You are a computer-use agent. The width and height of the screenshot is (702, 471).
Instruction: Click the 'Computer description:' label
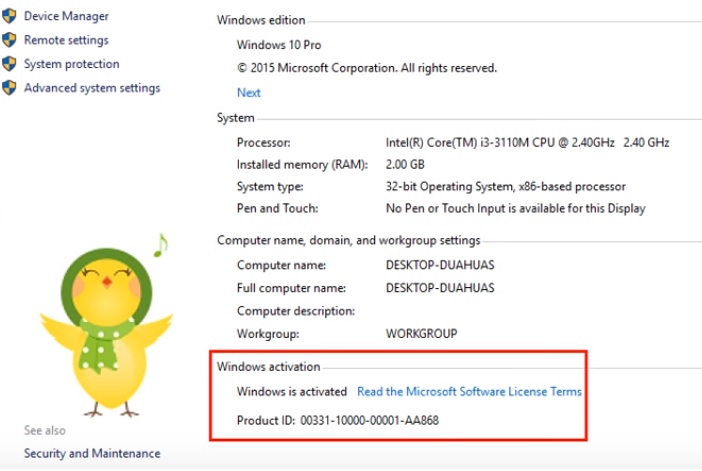[296, 311]
